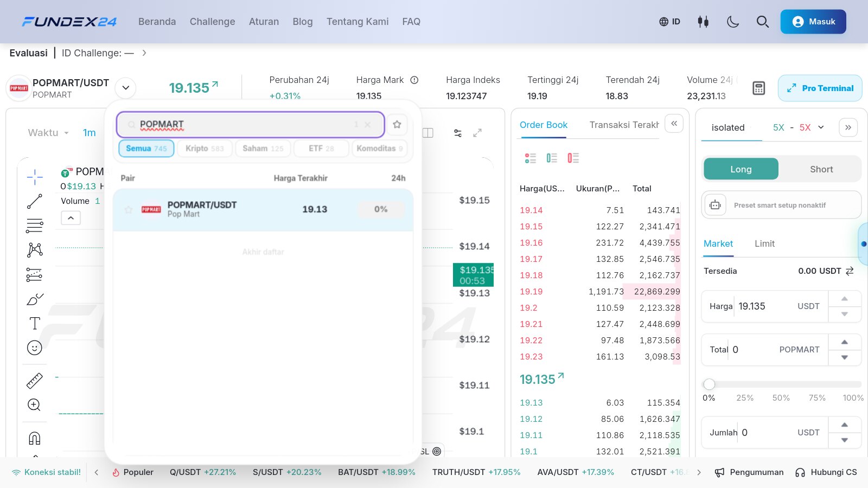868x488 pixels.
Task: Filter pairs by Kripto category
Action: click(x=205, y=148)
